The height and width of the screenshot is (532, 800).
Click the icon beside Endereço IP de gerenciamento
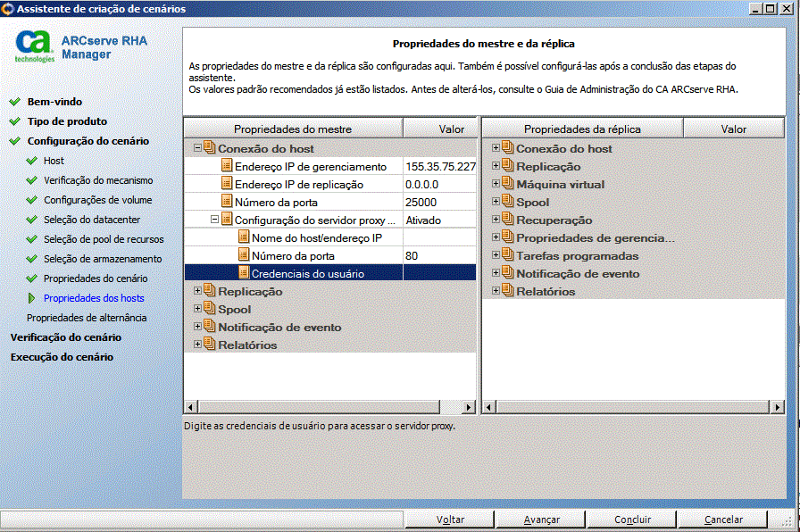tap(227, 165)
